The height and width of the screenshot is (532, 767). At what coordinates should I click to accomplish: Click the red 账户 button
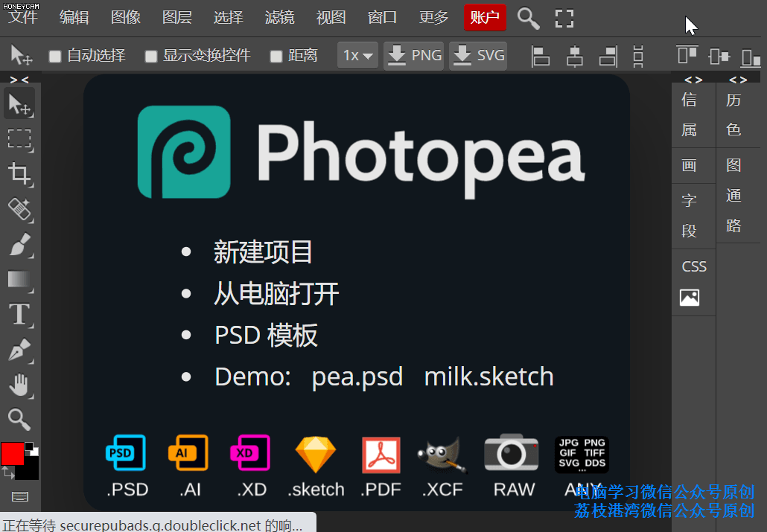[x=485, y=18]
